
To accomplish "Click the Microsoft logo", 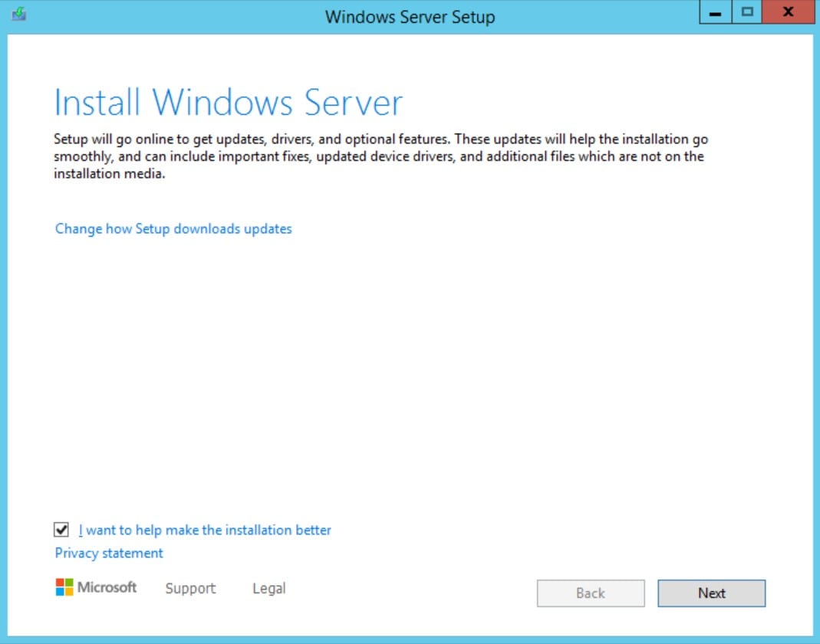I will click(x=96, y=587).
